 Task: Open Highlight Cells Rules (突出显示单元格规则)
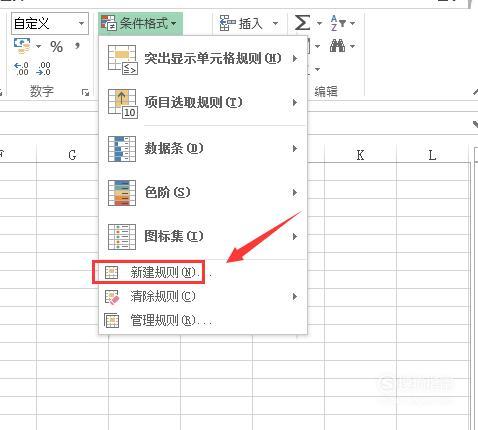pyautogui.click(x=203, y=59)
